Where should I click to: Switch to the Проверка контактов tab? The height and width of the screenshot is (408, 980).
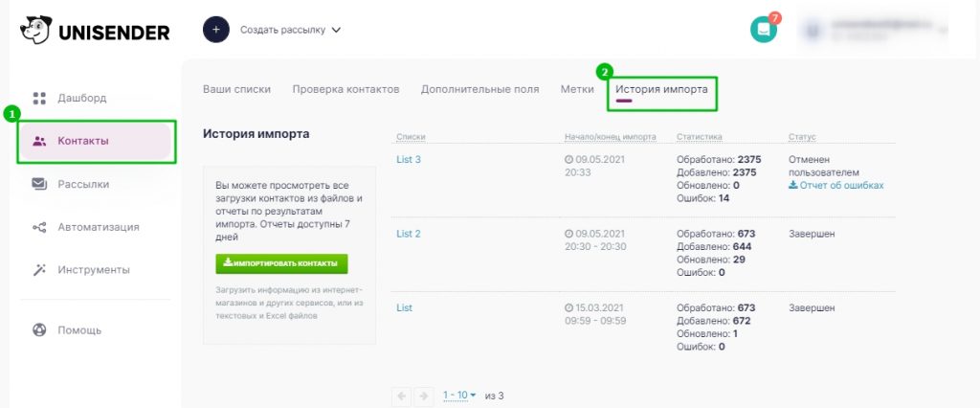pos(345,89)
